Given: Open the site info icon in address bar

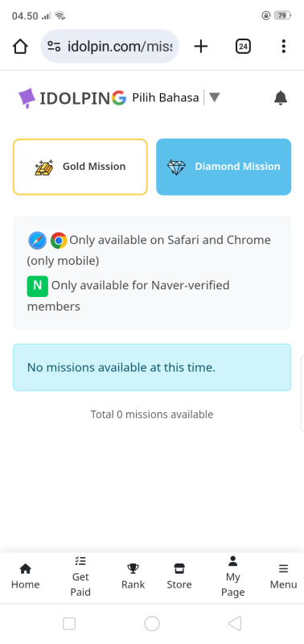Looking at the screenshot, I should pyautogui.click(x=54, y=47).
